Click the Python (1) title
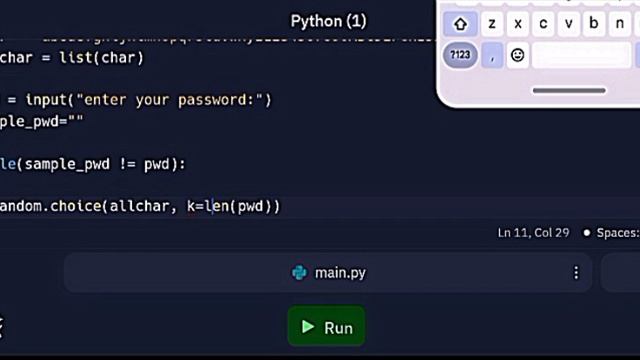Viewport: 640px width, 360px height. (x=328, y=21)
